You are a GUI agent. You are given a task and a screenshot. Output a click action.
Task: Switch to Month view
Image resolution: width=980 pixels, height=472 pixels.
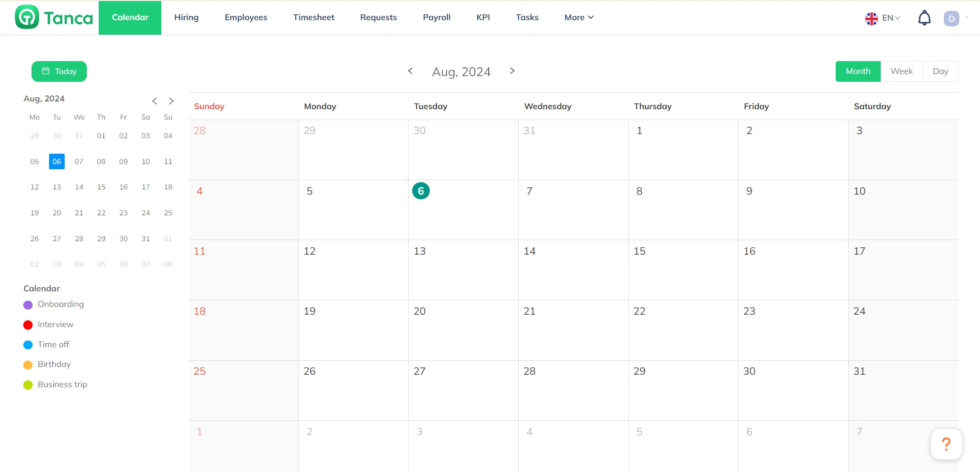coord(858,71)
